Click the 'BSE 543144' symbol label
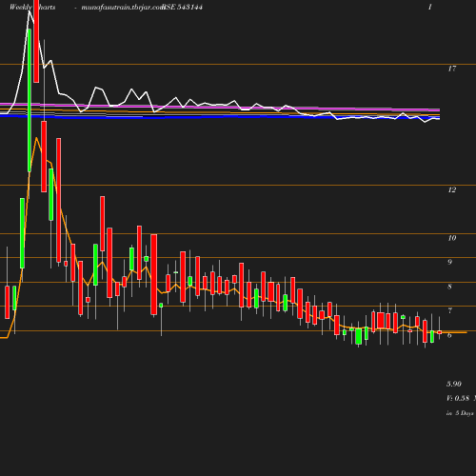The height and width of the screenshot is (476, 476). pos(183,7)
